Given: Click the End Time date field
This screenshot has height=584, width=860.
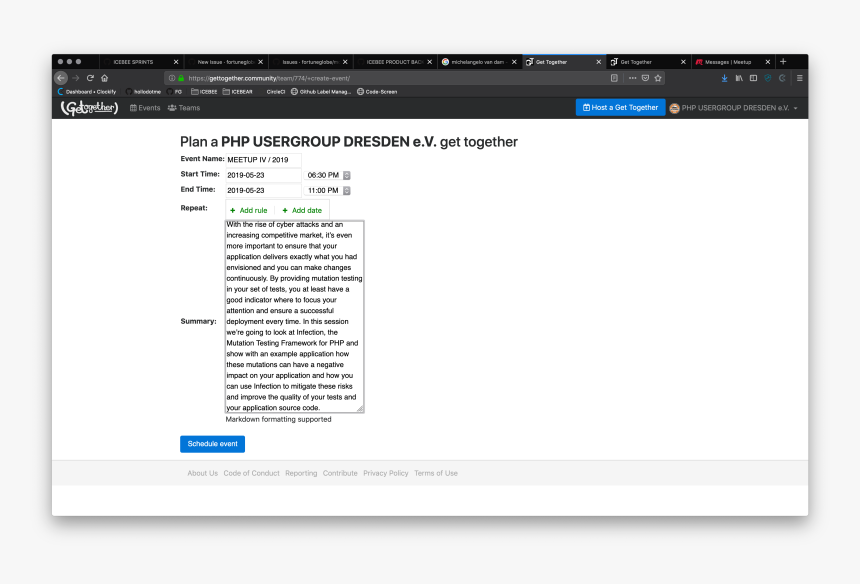Looking at the screenshot, I should pos(263,190).
